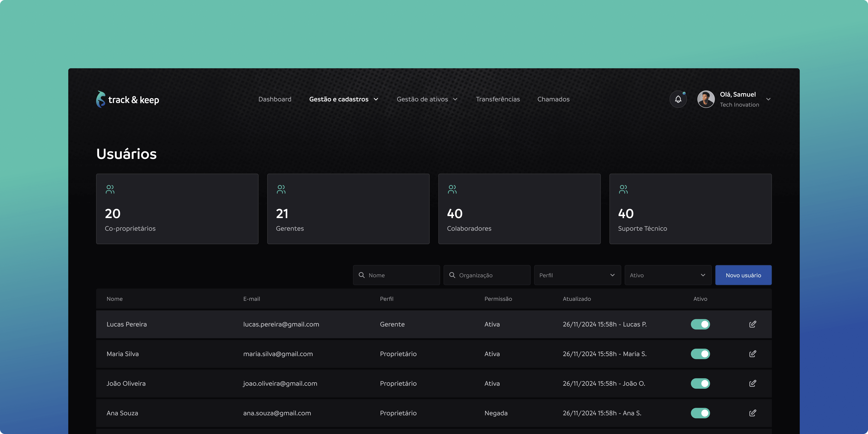Screen dimensions: 868x434
Task: Click the update timestamp by Lucas P.
Action: point(605,324)
